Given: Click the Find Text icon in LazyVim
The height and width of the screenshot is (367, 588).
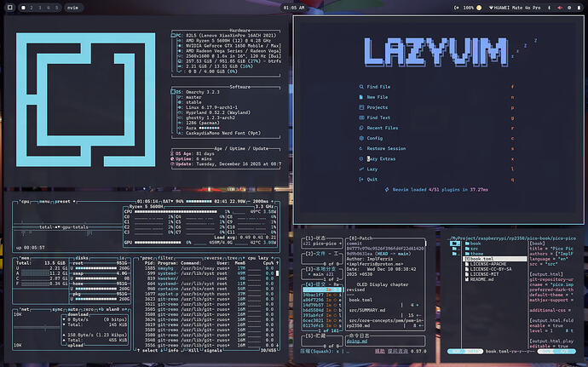Looking at the screenshot, I should point(361,118).
